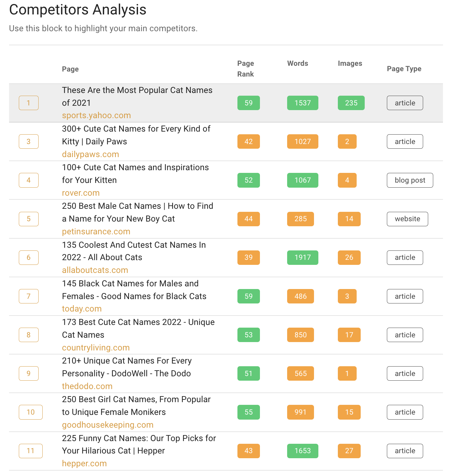Click the 'website' page type for petinsurance.com
The image size is (449, 476).
(407, 219)
